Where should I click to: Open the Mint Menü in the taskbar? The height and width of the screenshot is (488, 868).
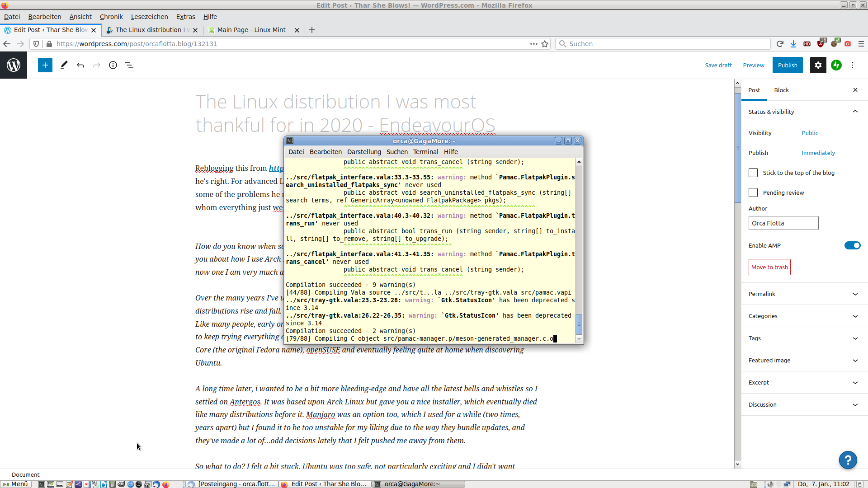[x=15, y=484]
